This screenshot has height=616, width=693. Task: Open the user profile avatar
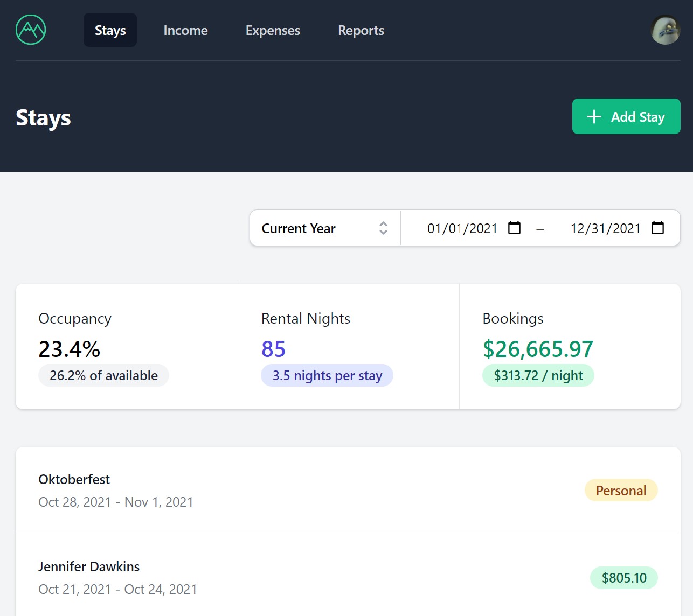(665, 30)
